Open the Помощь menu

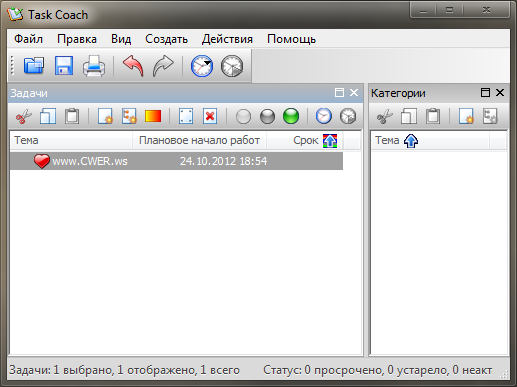(x=291, y=39)
